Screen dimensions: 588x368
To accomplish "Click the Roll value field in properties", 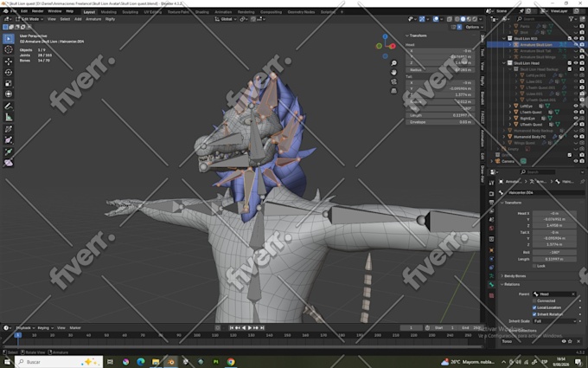I will (x=554, y=252).
